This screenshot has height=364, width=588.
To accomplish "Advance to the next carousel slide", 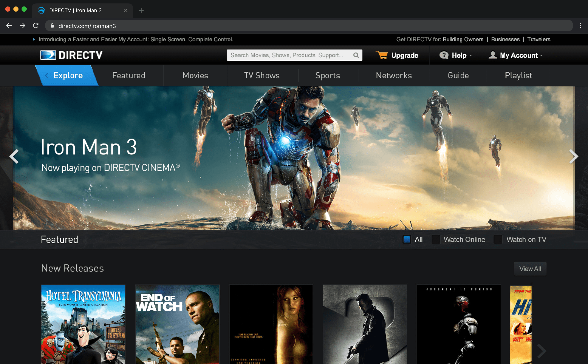I will click(x=574, y=156).
